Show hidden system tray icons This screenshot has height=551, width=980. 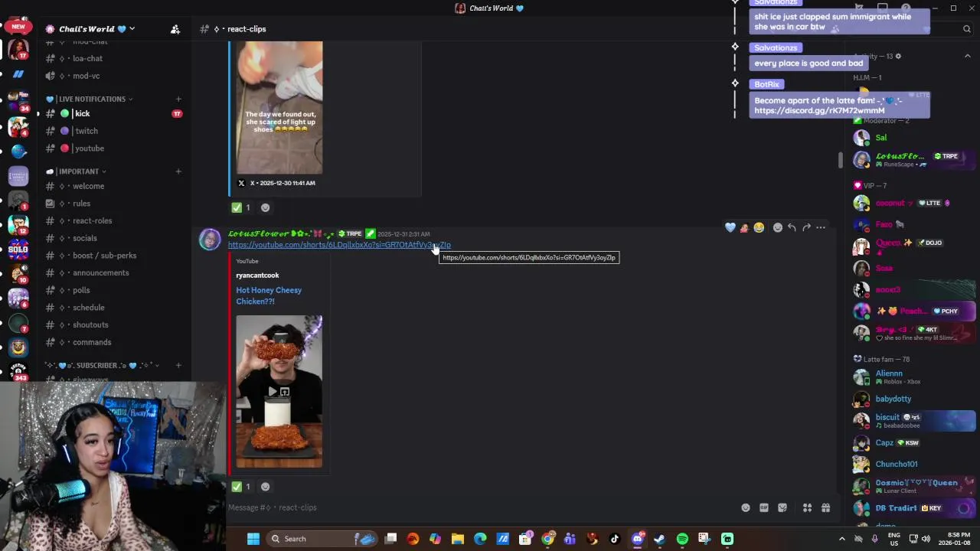(841, 539)
